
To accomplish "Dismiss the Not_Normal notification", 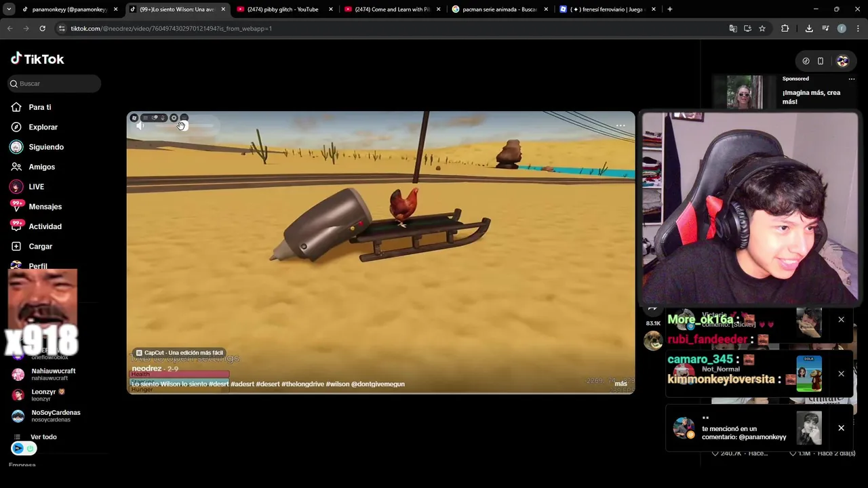I will tap(841, 373).
